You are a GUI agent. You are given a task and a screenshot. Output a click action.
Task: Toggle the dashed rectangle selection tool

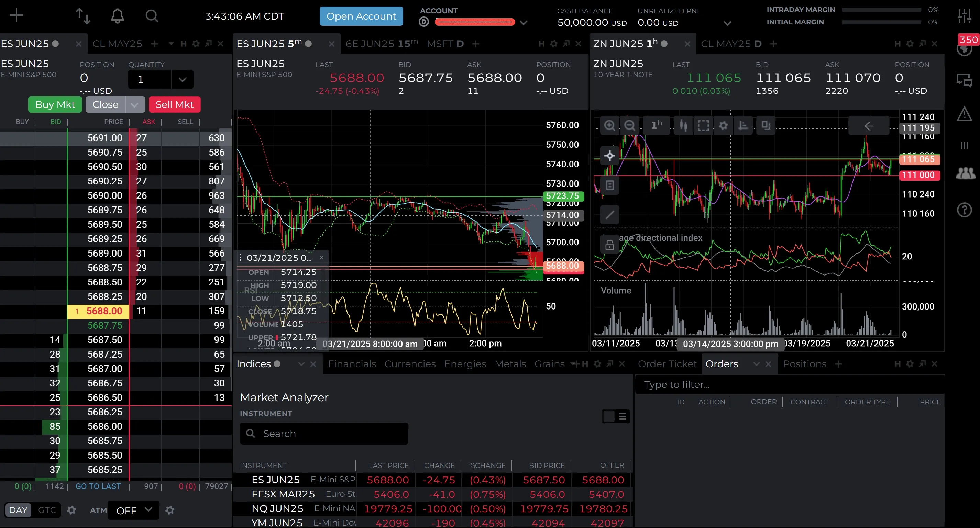click(x=703, y=125)
